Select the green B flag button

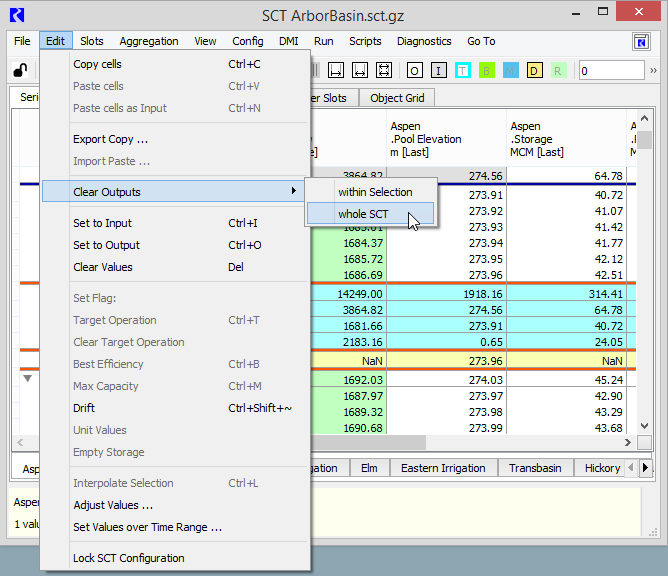point(487,71)
